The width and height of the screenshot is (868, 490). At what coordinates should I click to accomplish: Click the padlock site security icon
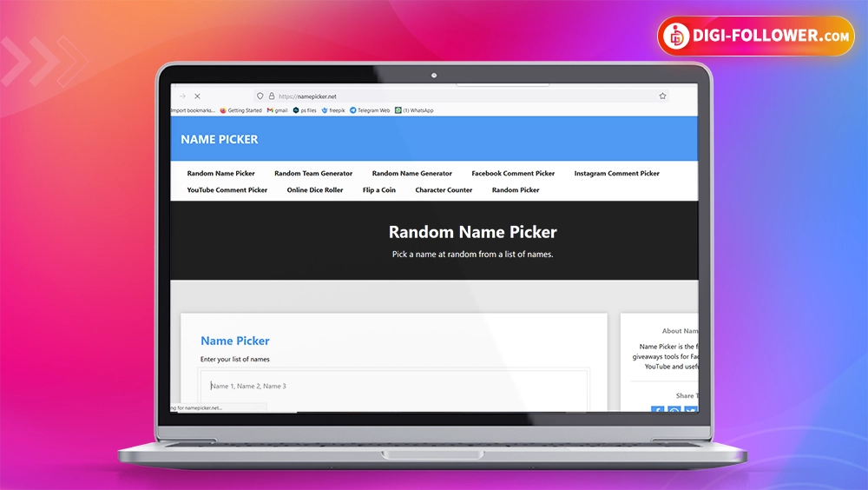[271, 96]
